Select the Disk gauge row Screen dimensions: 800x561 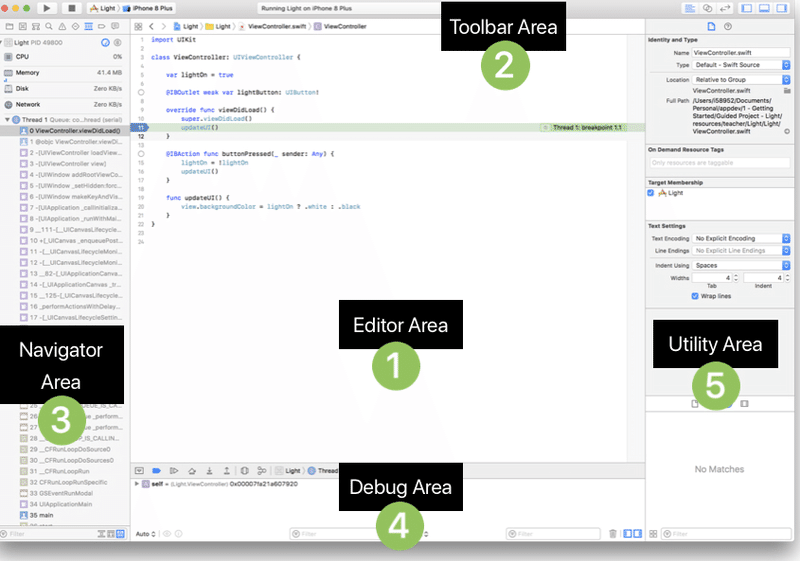pyautogui.click(x=63, y=89)
